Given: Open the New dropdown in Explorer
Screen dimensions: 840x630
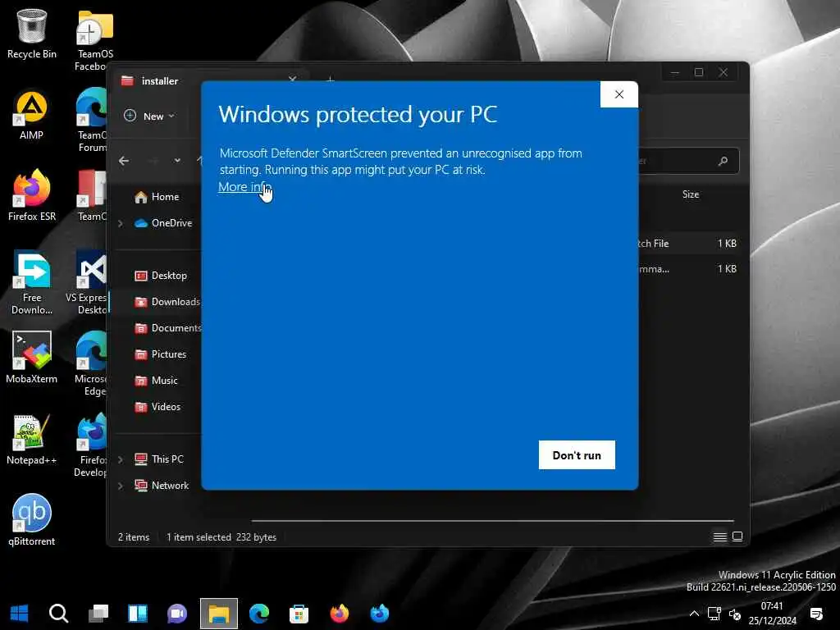Looking at the screenshot, I should click(149, 116).
